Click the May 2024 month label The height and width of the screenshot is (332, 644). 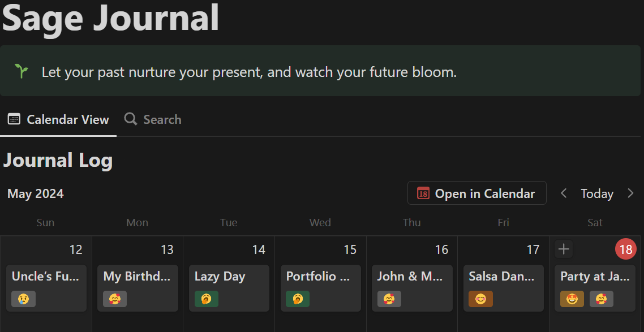36,193
